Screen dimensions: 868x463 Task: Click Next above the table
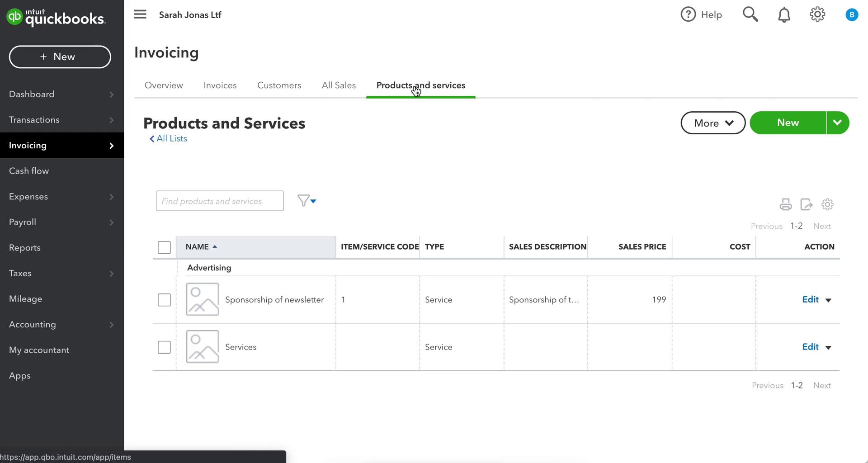(822, 226)
